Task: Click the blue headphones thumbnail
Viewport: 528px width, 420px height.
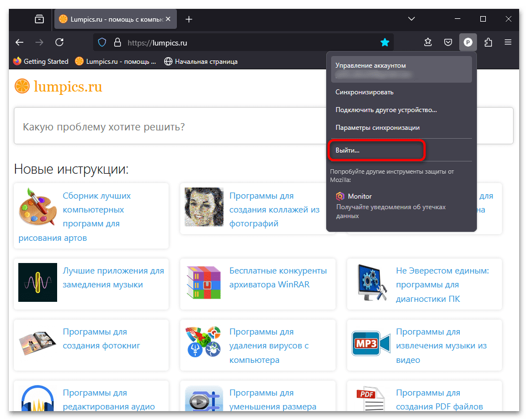Action: 38,398
